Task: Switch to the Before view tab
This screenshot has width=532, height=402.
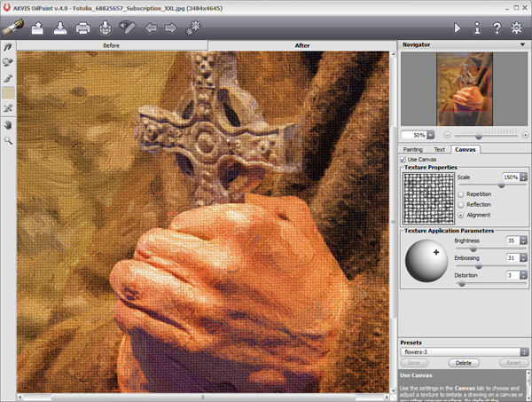Action: pos(111,44)
